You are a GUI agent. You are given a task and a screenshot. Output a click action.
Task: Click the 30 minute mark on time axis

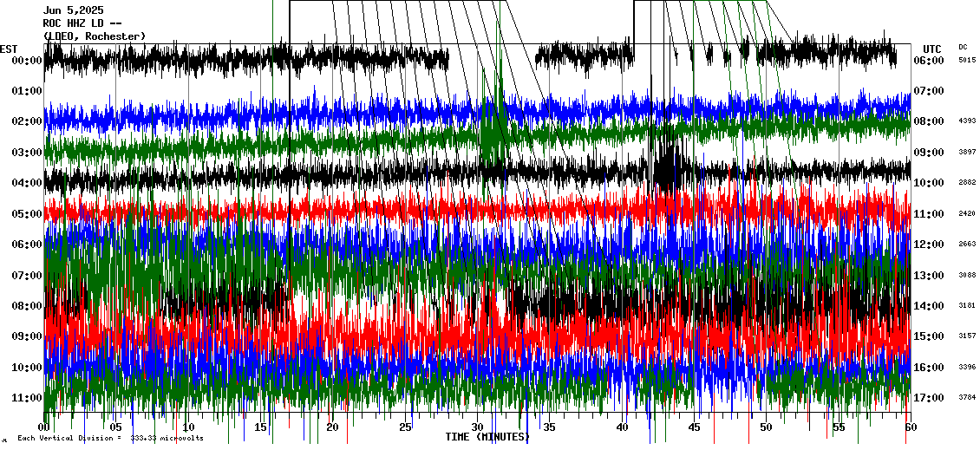477,427
